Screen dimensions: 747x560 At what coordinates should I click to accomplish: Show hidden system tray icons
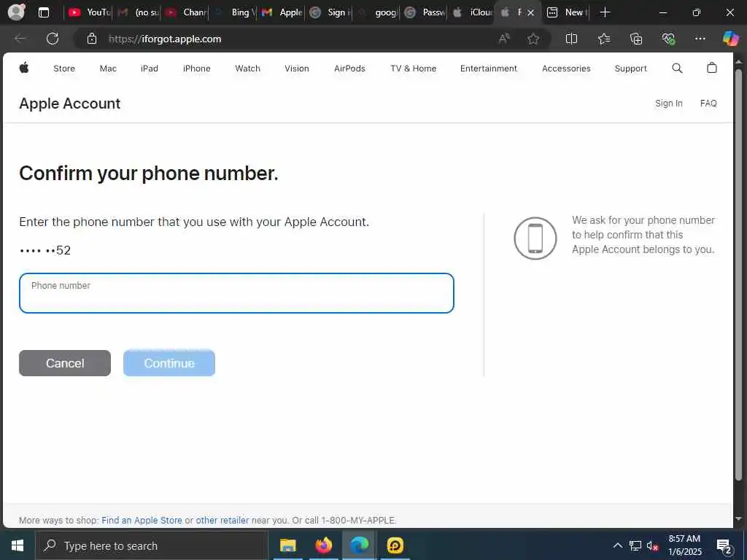click(x=617, y=545)
